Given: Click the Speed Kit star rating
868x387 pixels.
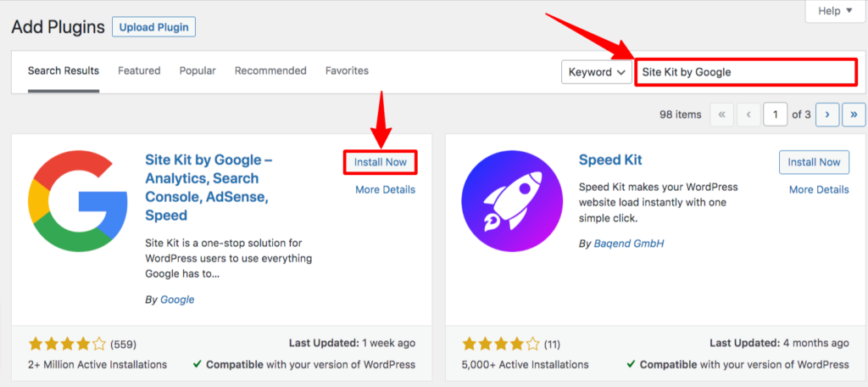Looking at the screenshot, I should 500,345.
